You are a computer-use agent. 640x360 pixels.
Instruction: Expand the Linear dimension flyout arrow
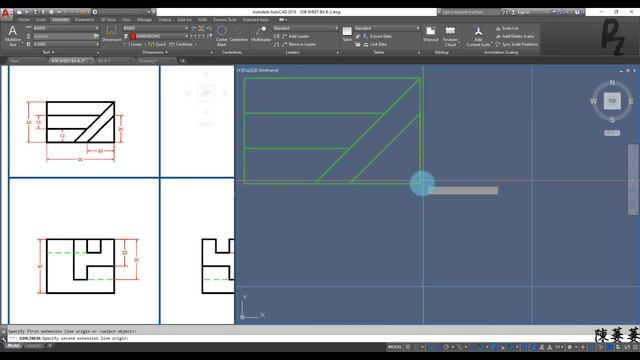[145, 44]
